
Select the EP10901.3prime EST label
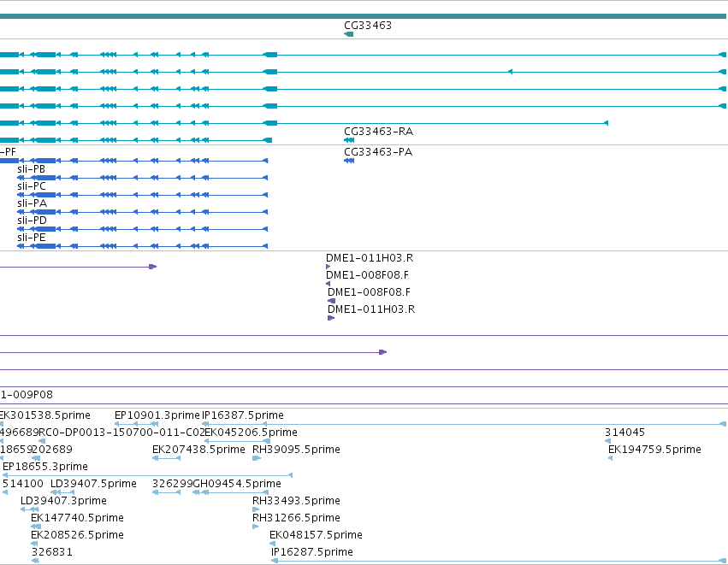pos(157,415)
